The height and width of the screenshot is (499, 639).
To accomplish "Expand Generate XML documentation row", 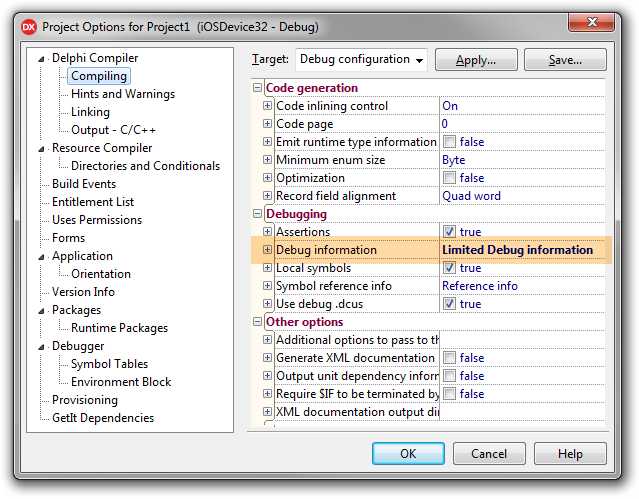I will pos(267,358).
